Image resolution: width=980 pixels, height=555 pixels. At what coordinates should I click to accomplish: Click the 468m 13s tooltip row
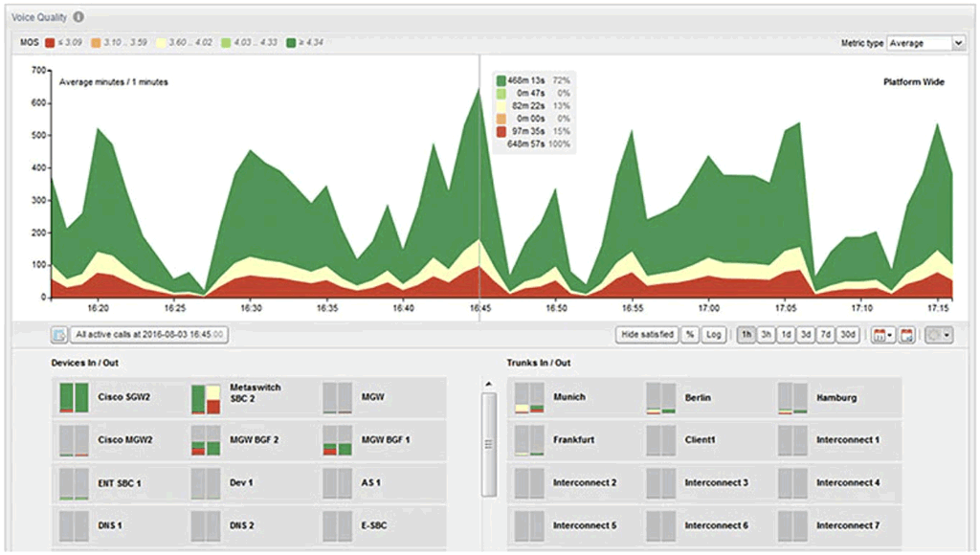click(533, 80)
